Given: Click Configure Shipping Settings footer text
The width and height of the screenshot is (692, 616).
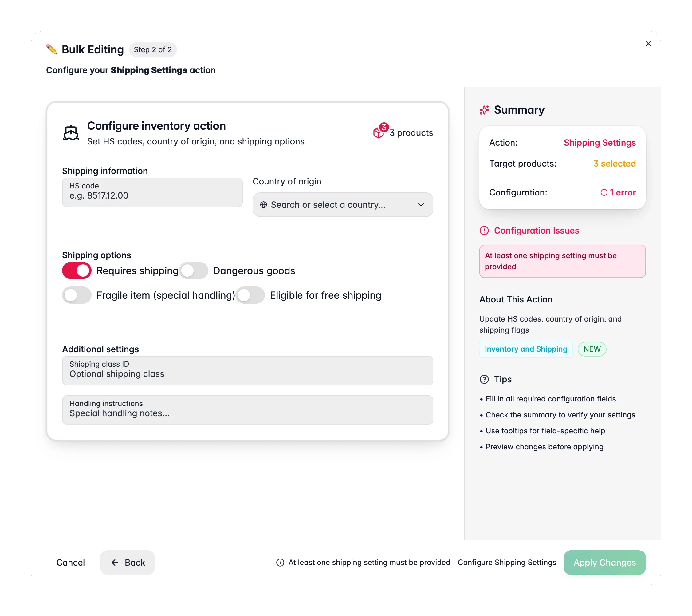Looking at the screenshot, I should [x=507, y=563].
